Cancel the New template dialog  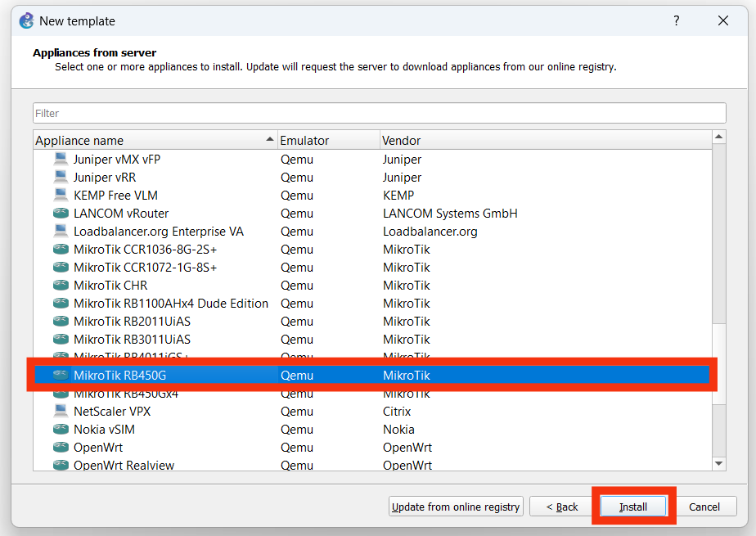point(704,507)
